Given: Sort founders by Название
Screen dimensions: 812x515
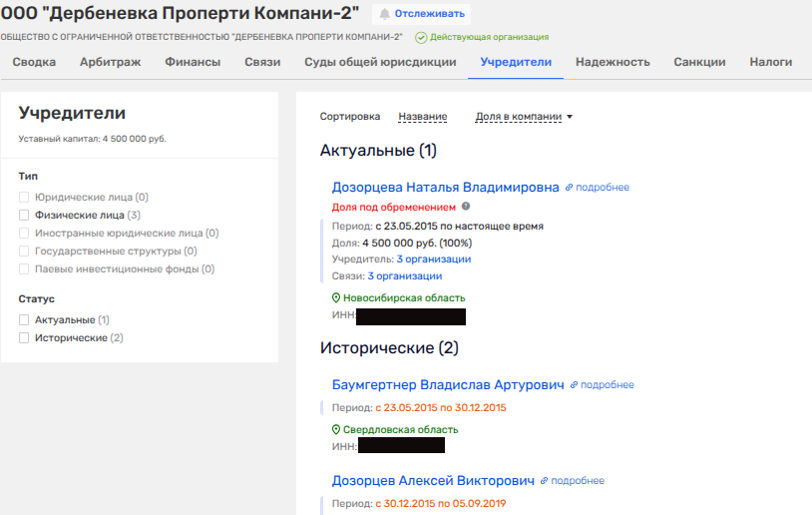Looking at the screenshot, I should tap(422, 117).
